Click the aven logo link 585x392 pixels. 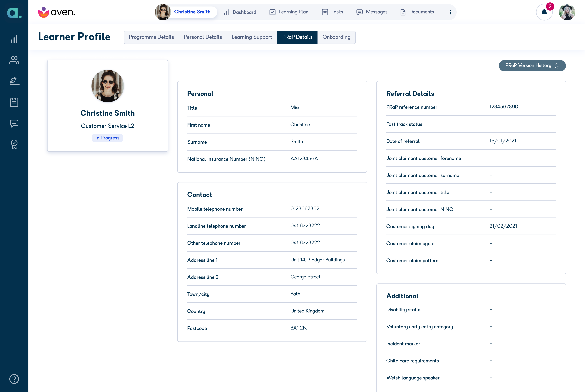coord(57,12)
